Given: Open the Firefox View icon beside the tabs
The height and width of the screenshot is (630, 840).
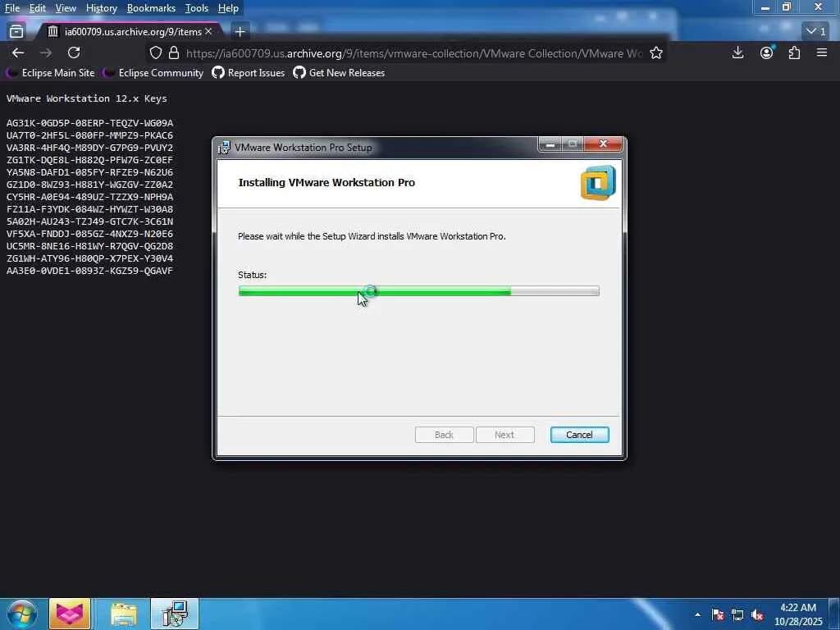Looking at the screenshot, I should tap(16, 32).
